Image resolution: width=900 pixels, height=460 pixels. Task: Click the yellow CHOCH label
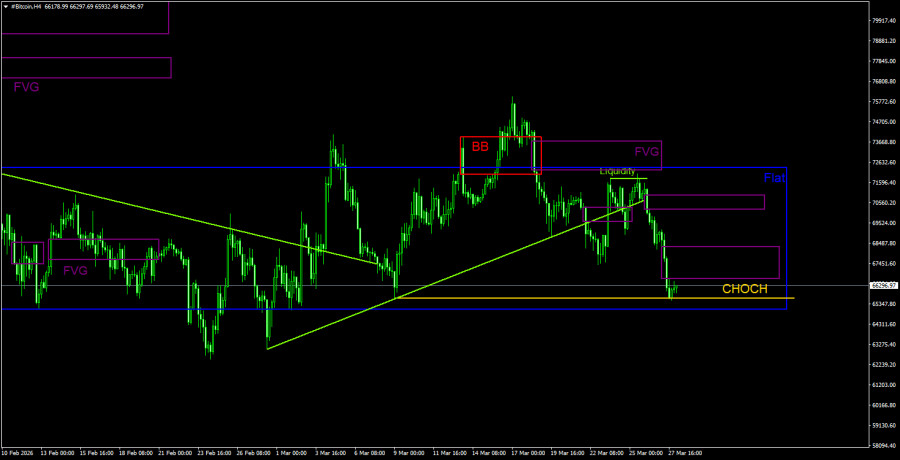(745, 289)
